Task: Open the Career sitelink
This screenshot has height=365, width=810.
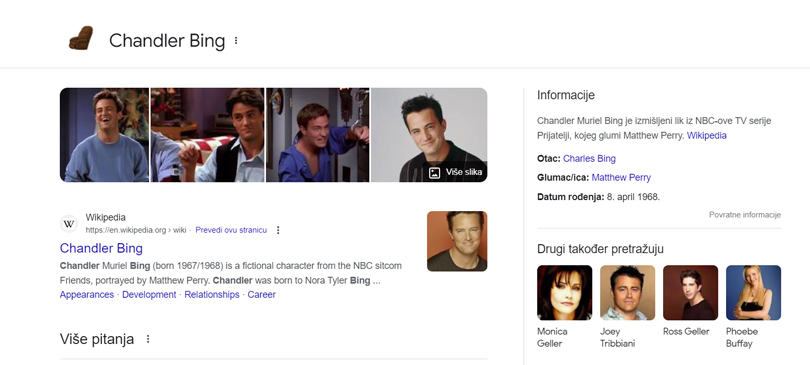Action: click(261, 295)
